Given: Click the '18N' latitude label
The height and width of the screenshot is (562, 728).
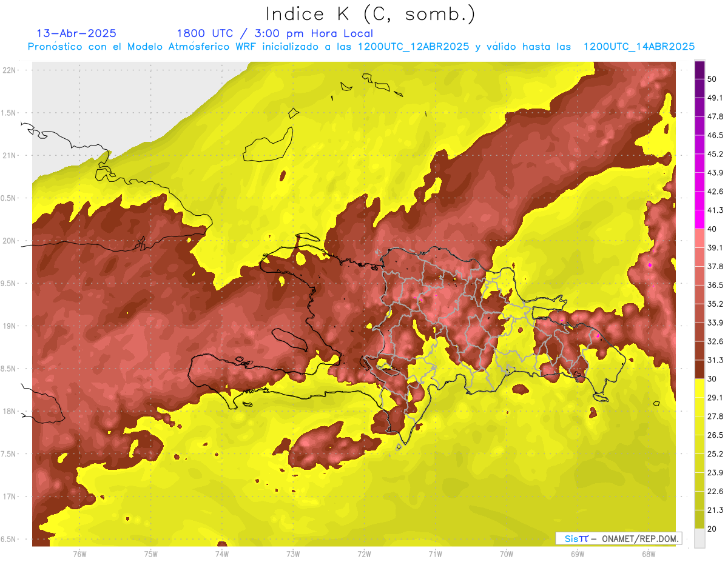Looking at the screenshot, I should click(9, 411).
